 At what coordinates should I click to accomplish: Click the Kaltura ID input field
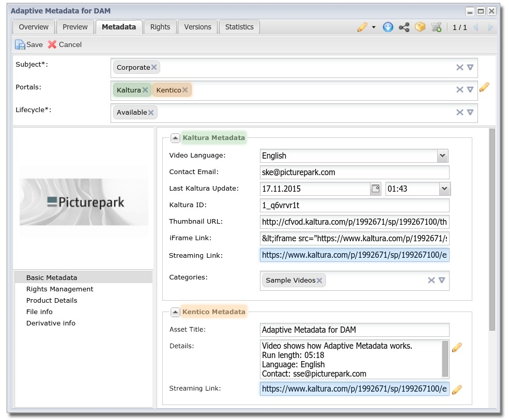(x=354, y=206)
